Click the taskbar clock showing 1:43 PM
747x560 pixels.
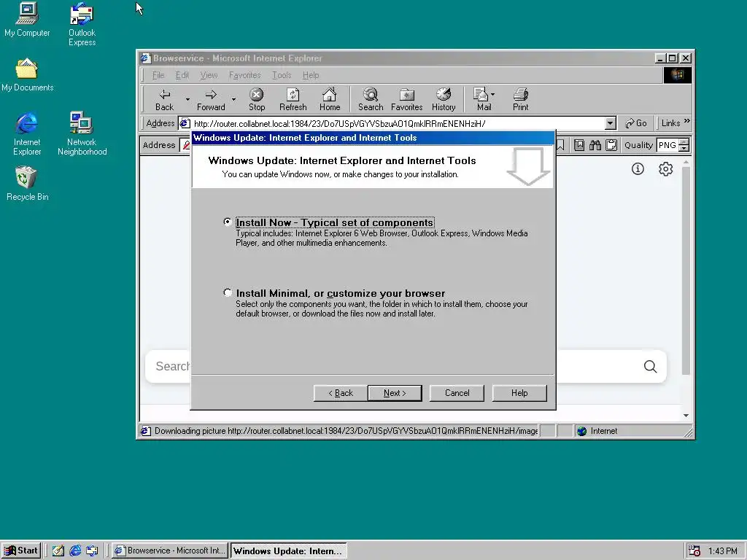pyautogui.click(x=723, y=551)
